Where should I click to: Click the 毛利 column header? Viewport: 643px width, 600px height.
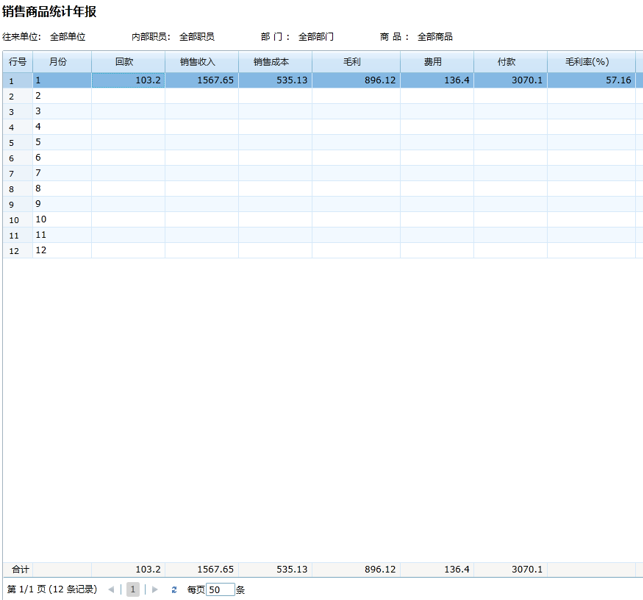(355, 62)
